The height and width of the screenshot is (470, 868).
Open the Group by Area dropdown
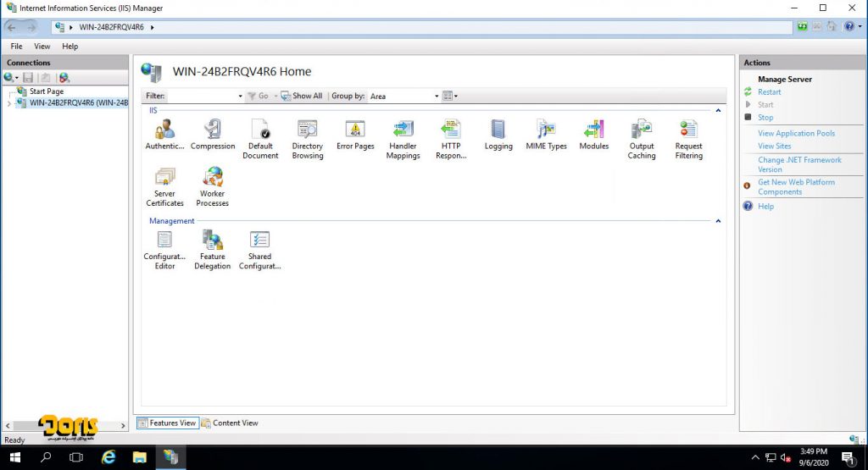(x=437, y=97)
